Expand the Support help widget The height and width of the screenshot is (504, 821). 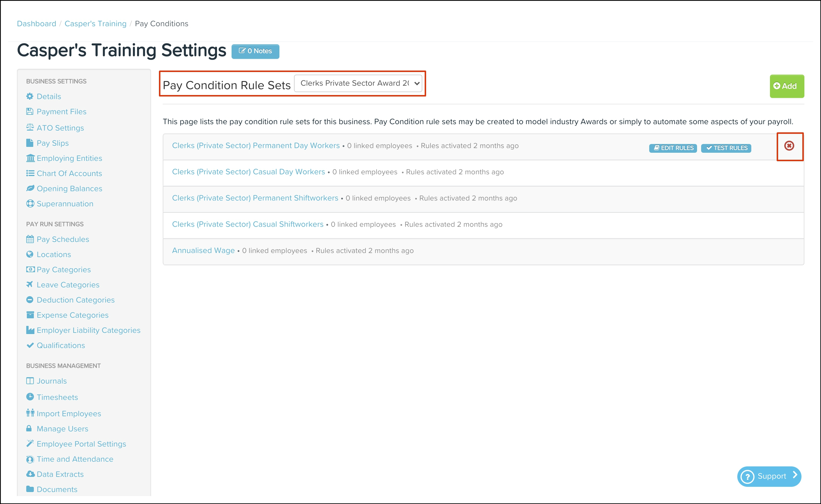[769, 476]
